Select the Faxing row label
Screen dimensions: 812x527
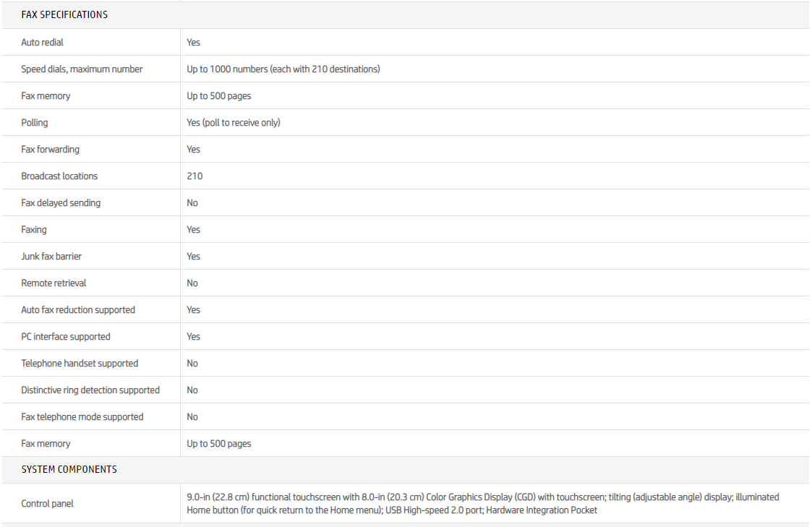click(x=34, y=230)
